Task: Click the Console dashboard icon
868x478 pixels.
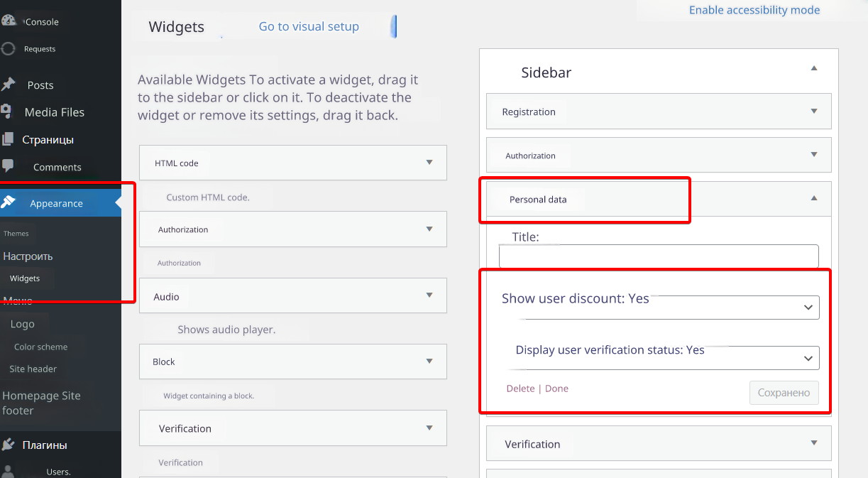Action: pos(9,21)
